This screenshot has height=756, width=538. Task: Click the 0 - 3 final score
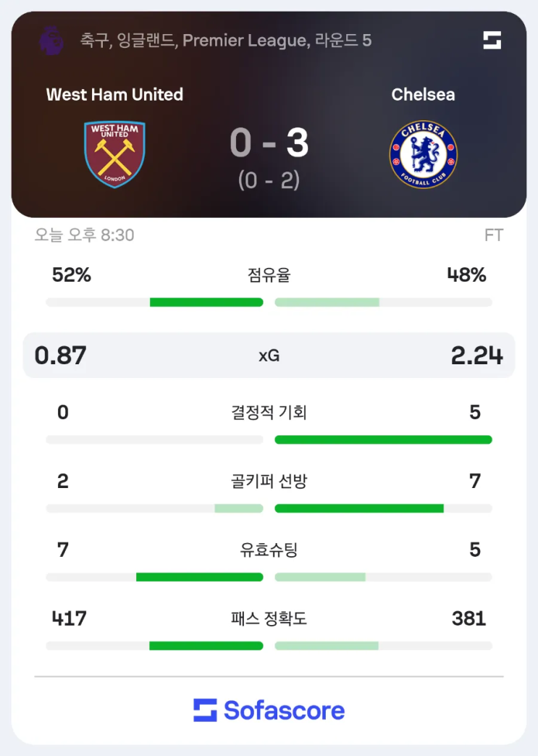coord(269,143)
